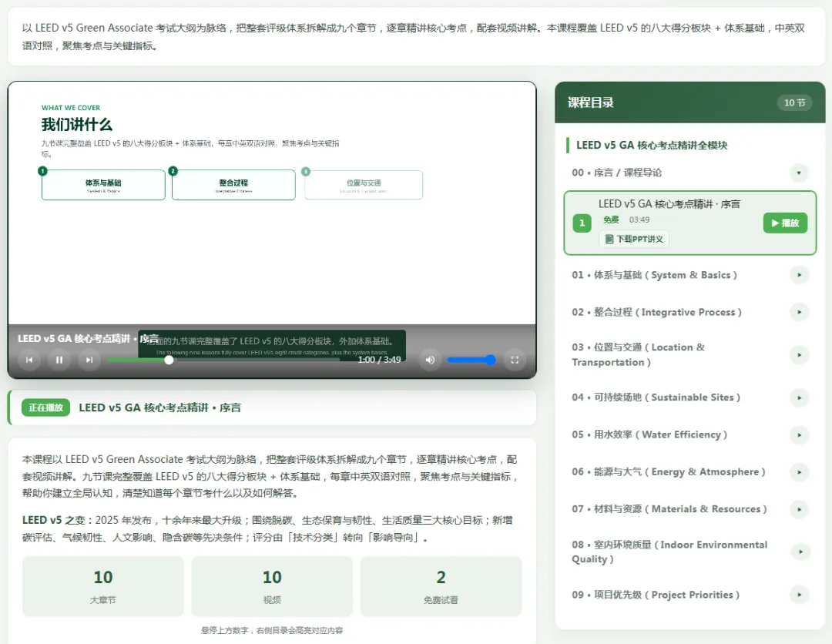Select 05 • 用水效率 chapter title

(649, 434)
